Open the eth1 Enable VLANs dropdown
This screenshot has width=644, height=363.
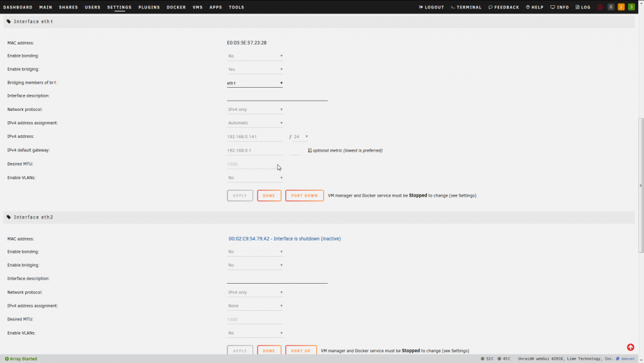click(254, 177)
